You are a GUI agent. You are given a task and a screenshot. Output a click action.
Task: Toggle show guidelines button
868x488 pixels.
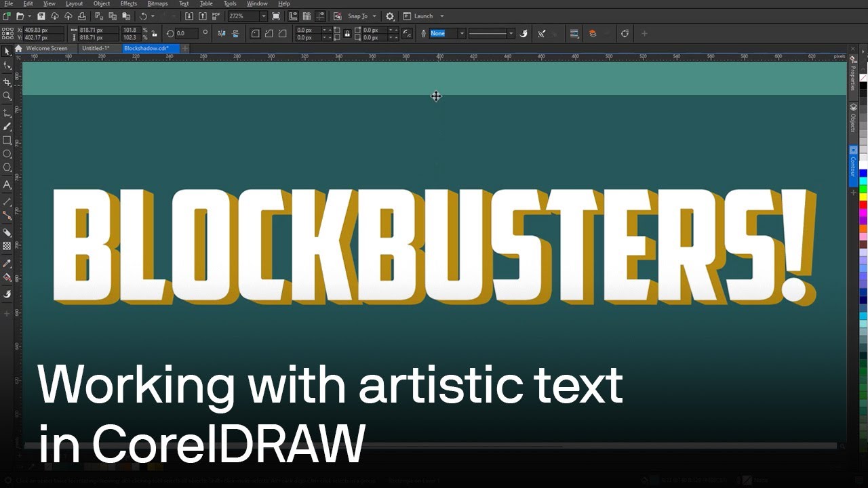pos(320,16)
